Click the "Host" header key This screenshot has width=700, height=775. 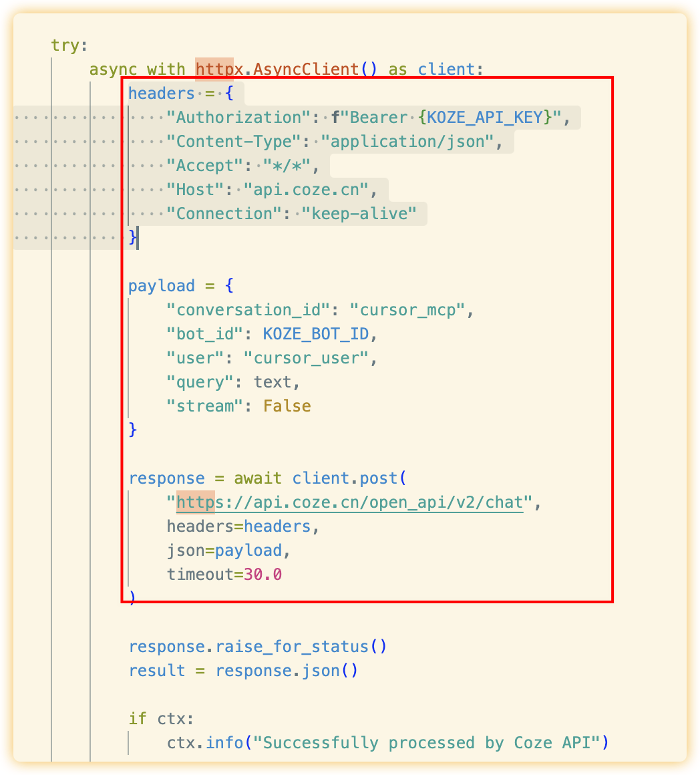pyautogui.click(x=195, y=190)
